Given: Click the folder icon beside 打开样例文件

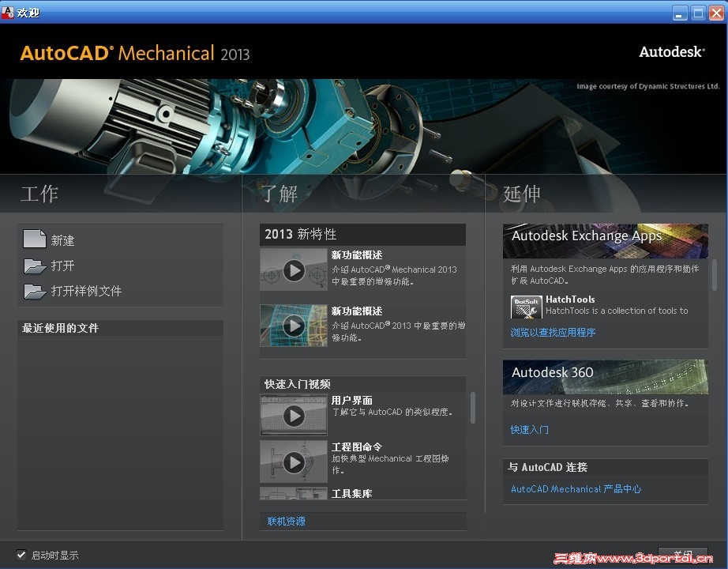Looking at the screenshot, I should (x=35, y=292).
